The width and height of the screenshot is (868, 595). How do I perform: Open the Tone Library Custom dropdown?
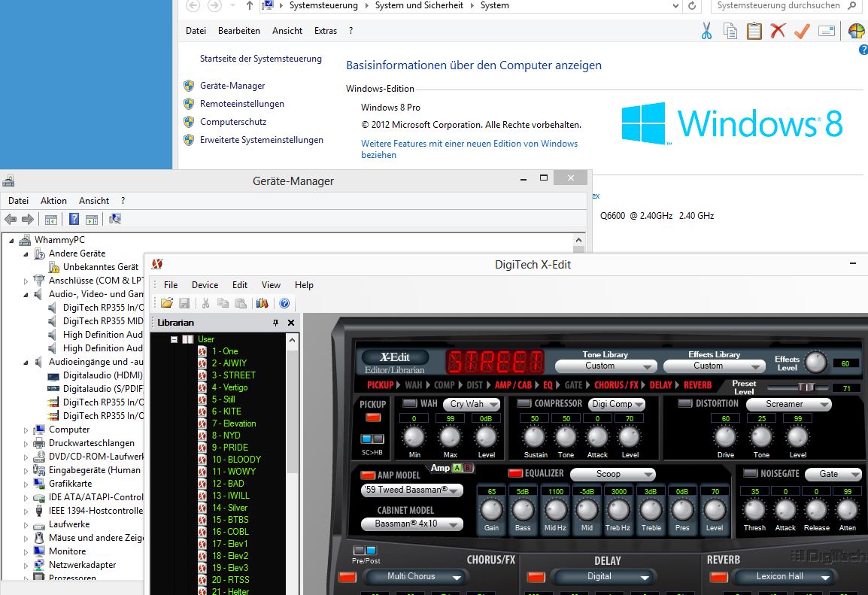pyautogui.click(x=605, y=366)
